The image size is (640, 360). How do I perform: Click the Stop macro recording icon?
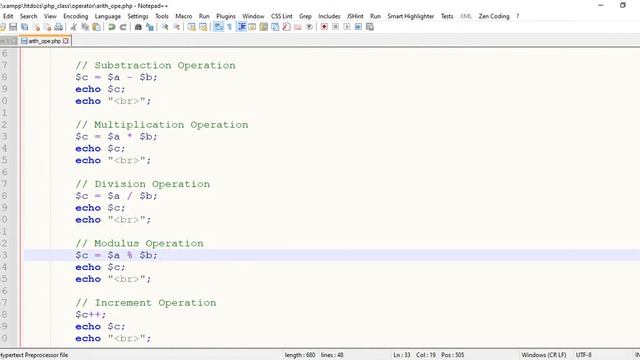click(x=336, y=27)
